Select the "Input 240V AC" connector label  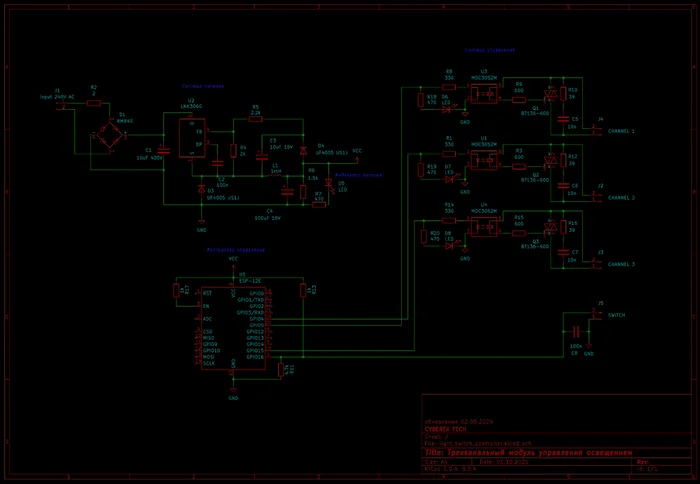pyautogui.click(x=57, y=97)
